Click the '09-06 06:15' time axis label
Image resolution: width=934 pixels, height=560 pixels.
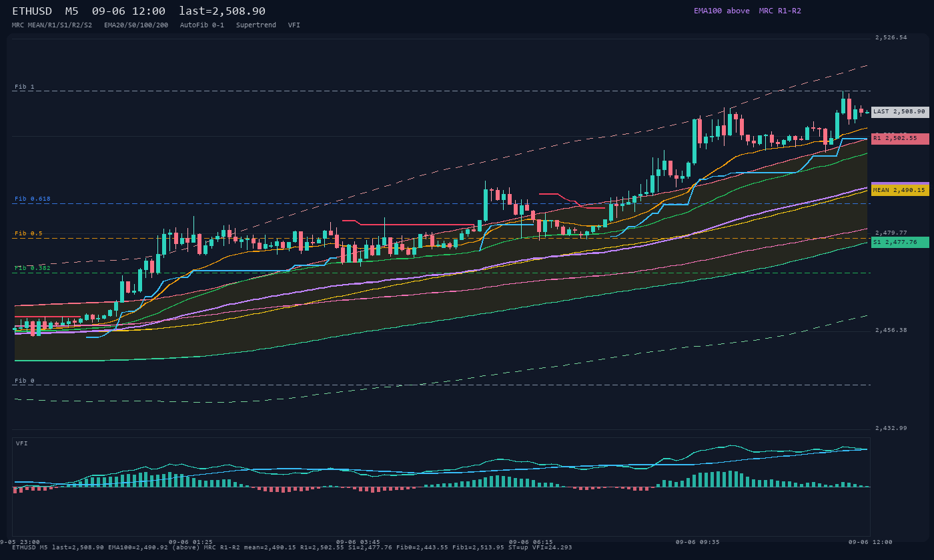click(x=530, y=542)
